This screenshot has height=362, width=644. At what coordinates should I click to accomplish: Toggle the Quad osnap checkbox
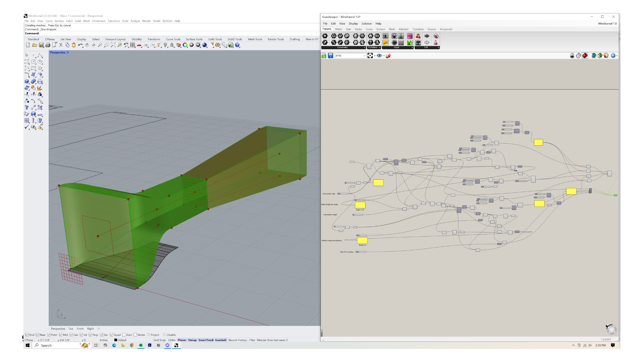[x=111, y=335]
